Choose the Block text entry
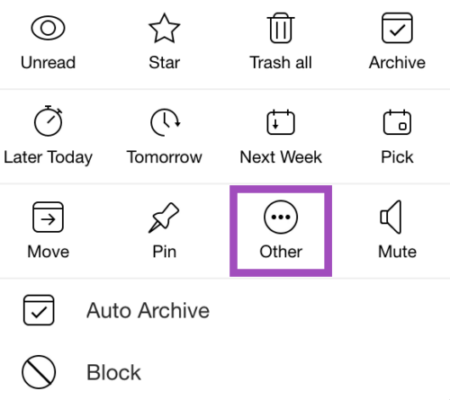This screenshot has height=400, width=450. (114, 372)
